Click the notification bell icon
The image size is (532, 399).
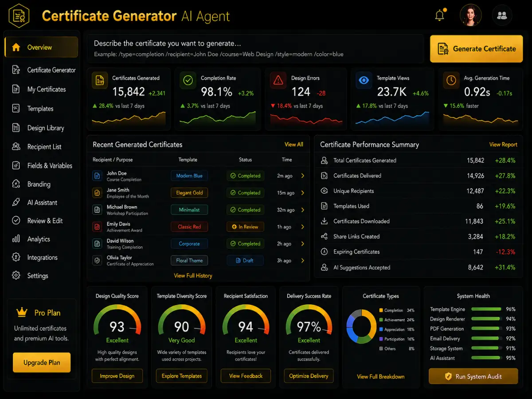440,16
